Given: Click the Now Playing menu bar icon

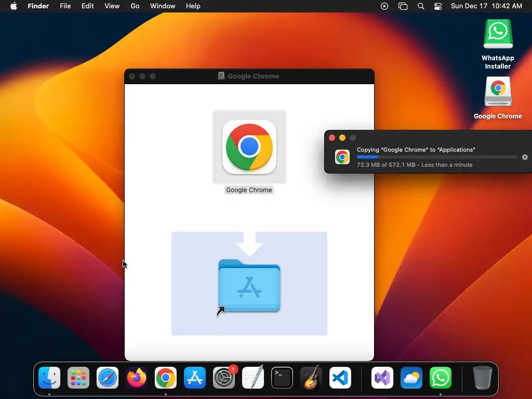Looking at the screenshot, I should pos(384,6).
